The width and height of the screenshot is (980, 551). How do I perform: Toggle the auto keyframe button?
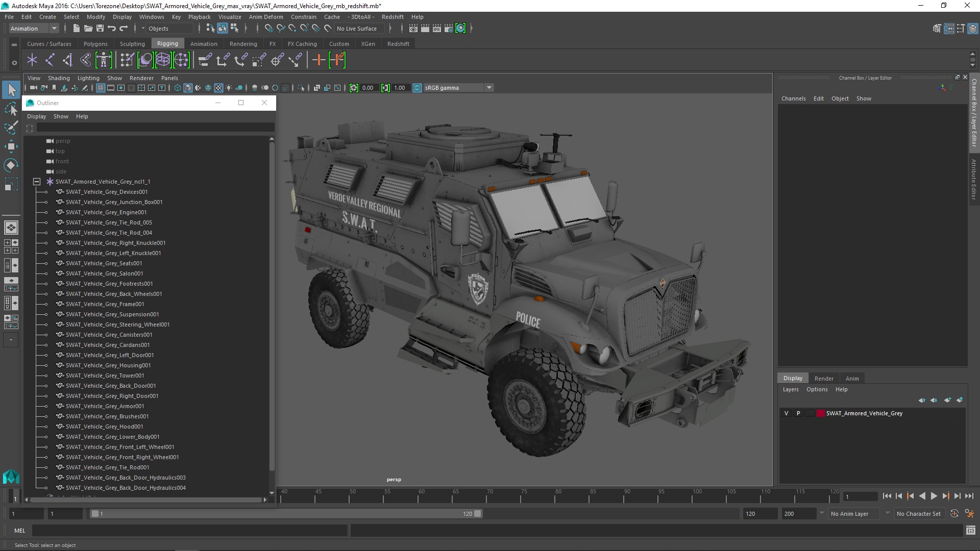954,514
